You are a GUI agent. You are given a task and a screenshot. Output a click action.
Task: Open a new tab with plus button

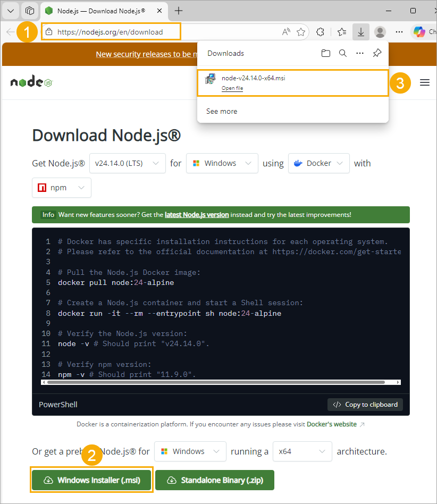[x=178, y=11]
